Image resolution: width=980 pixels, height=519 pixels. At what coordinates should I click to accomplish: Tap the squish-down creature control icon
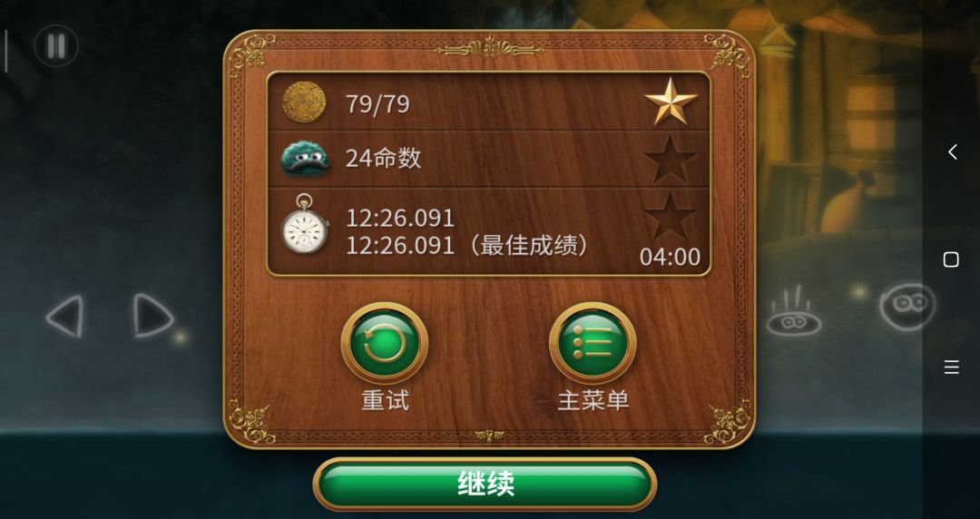pyautogui.click(x=793, y=311)
